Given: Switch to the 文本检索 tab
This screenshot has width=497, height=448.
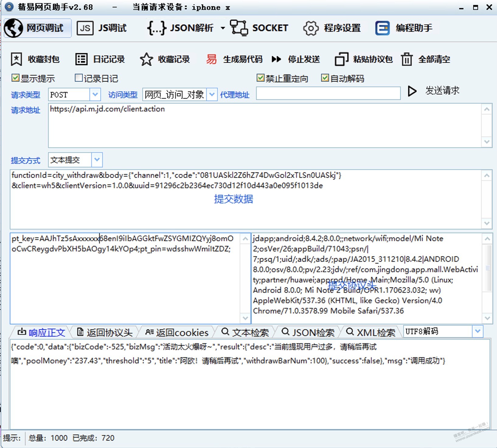Looking at the screenshot, I should pos(245,332).
